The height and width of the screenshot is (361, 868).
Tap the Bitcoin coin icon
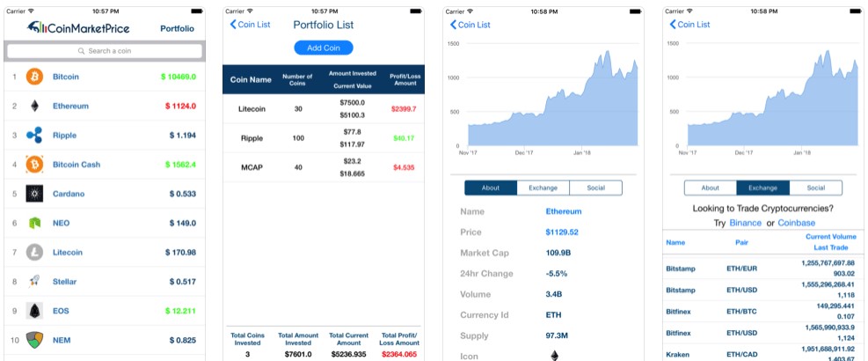coord(34,77)
